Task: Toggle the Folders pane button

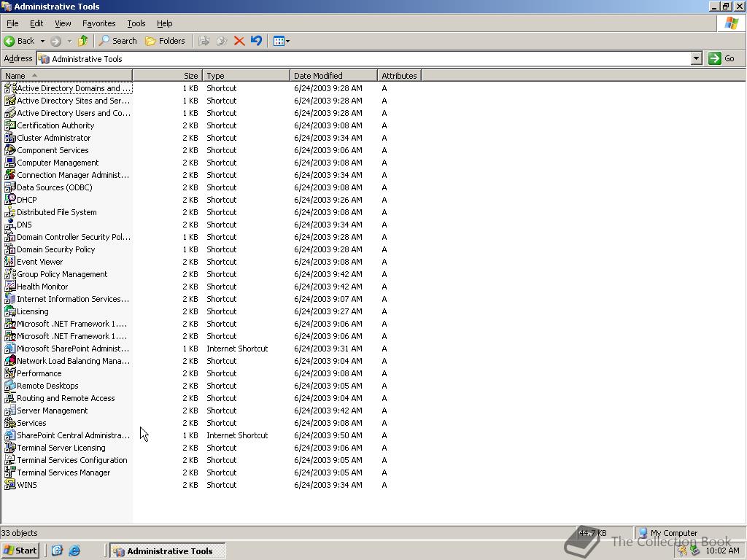Action: click(165, 41)
